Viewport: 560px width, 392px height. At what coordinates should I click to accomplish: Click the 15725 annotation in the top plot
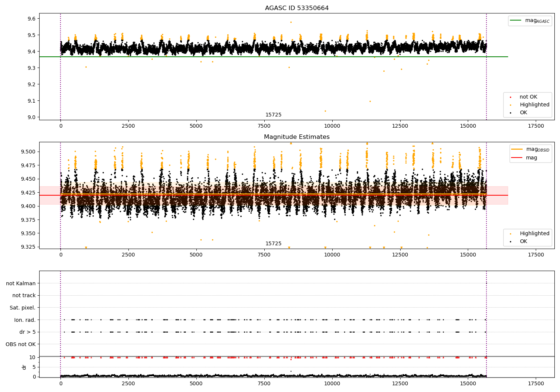273,115
